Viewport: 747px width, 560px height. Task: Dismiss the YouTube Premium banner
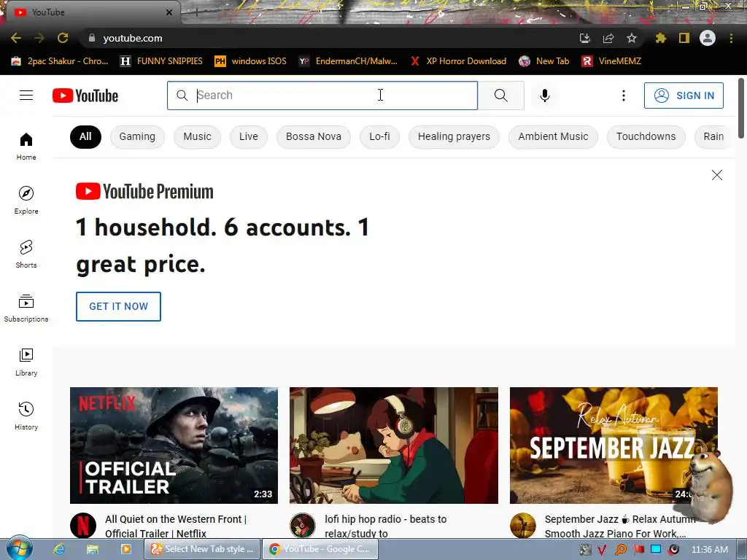click(x=716, y=175)
